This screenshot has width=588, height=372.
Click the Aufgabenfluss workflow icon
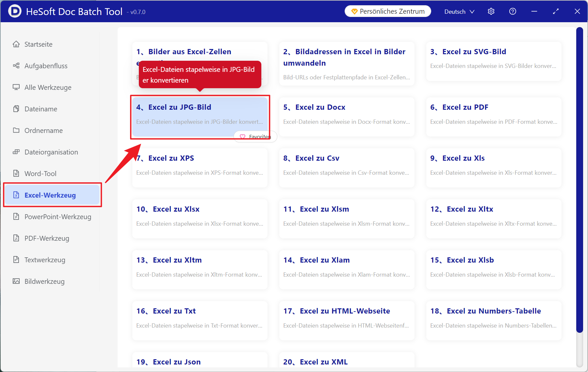tap(16, 66)
